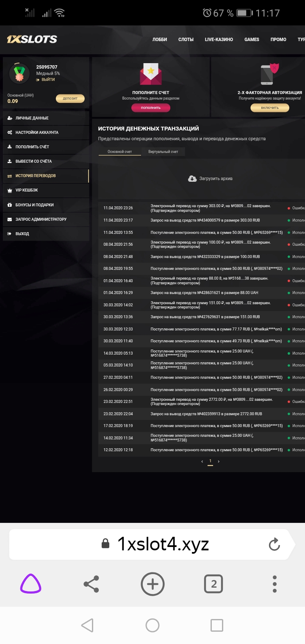Click withdrawal request №432333329 row
305x644 pixels.
pos(202,257)
